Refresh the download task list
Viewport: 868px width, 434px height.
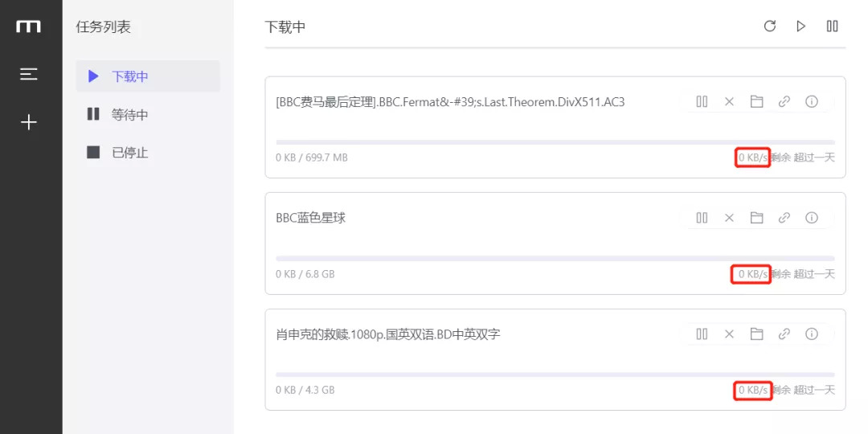770,27
